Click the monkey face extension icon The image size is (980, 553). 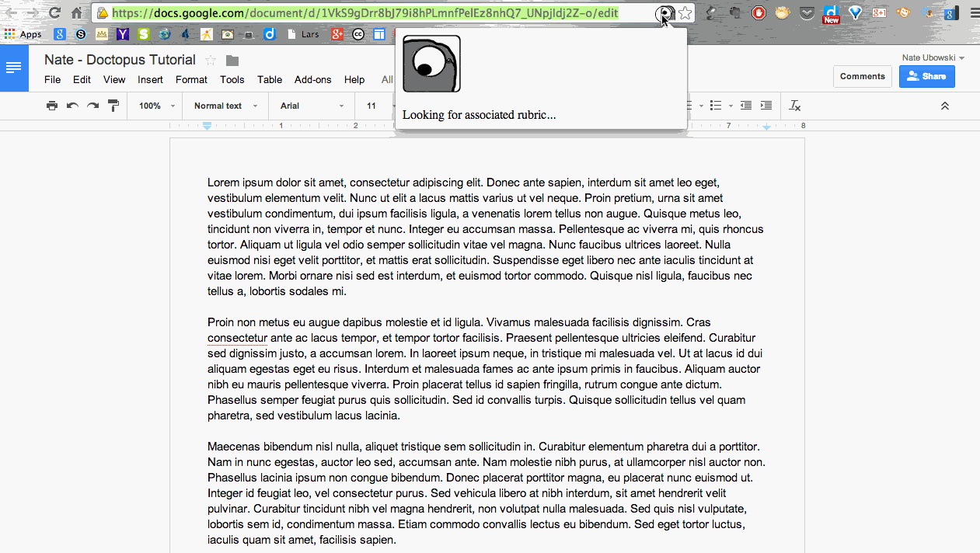(x=903, y=13)
